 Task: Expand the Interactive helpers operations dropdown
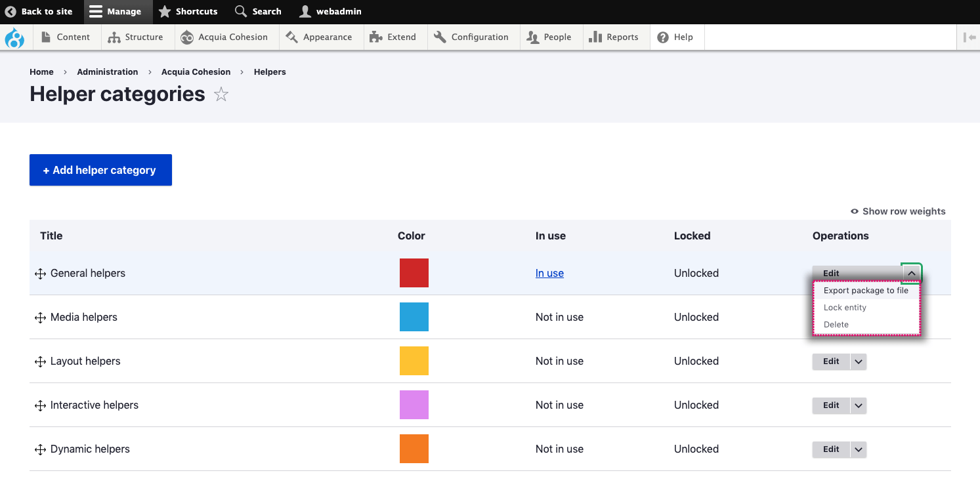pyautogui.click(x=859, y=405)
